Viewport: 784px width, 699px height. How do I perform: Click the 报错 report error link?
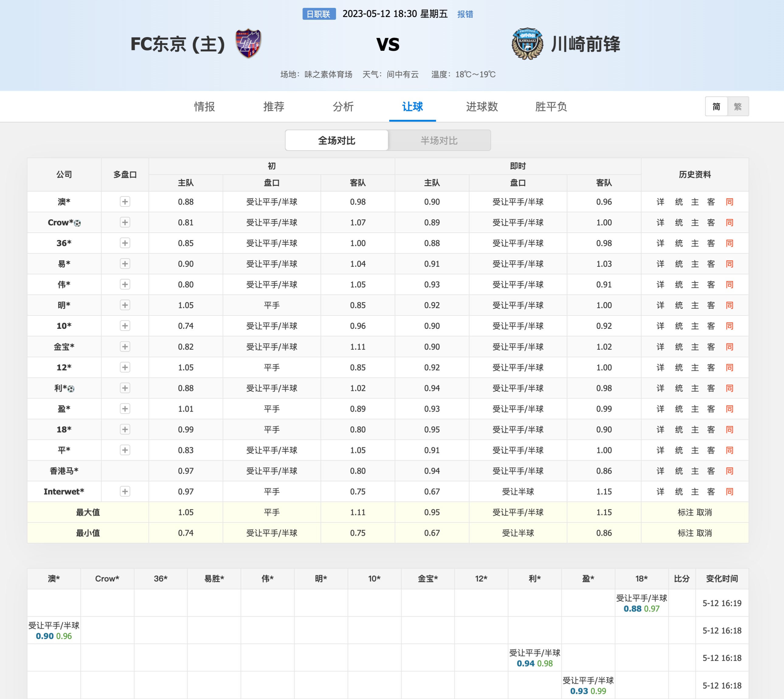pos(465,14)
